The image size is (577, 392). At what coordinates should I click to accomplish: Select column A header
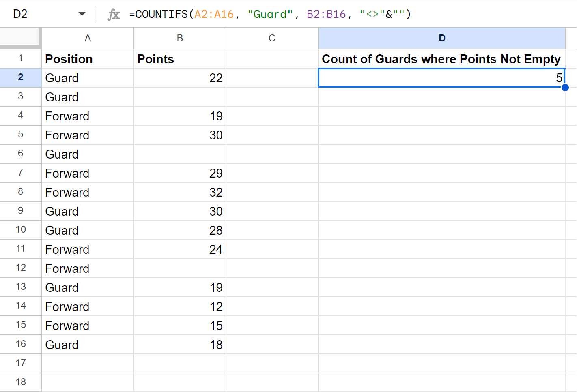click(88, 38)
